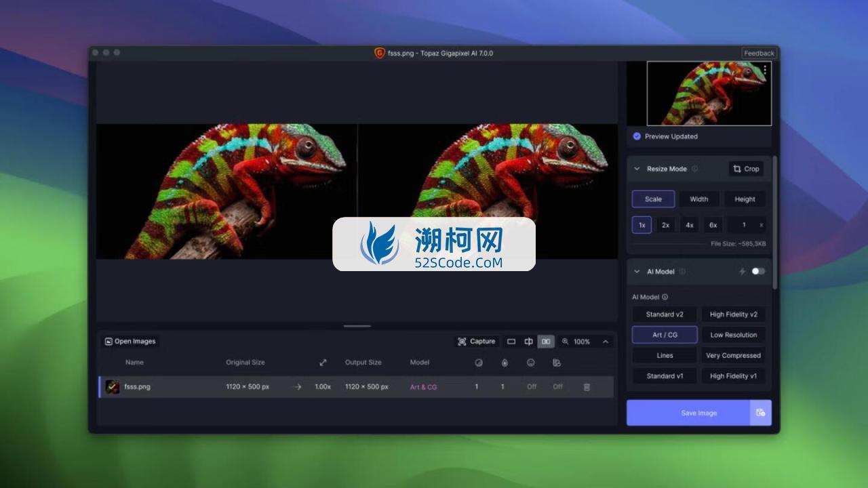The width and height of the screenshot is (868, 488).
Task: Switch resize mode to Height
Action: pos(745,199)
